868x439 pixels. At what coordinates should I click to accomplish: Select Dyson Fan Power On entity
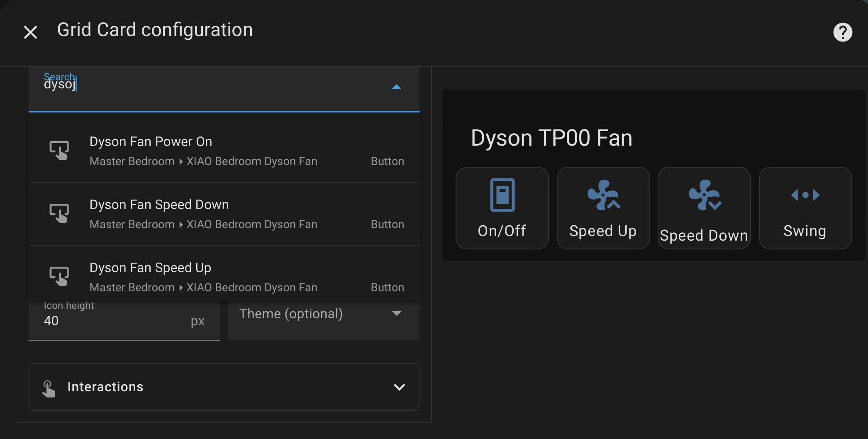coord(224,151)
